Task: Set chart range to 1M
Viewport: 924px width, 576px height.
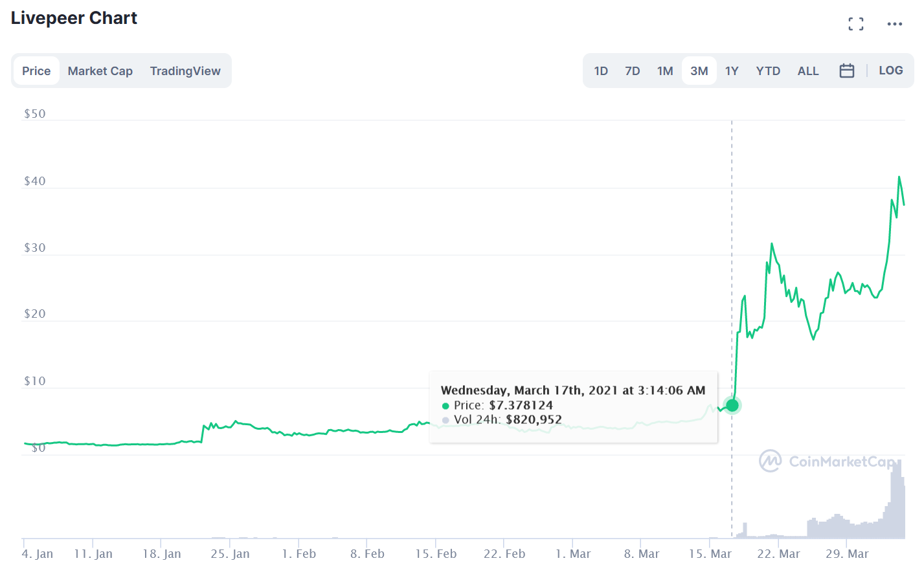Action: 665,71
